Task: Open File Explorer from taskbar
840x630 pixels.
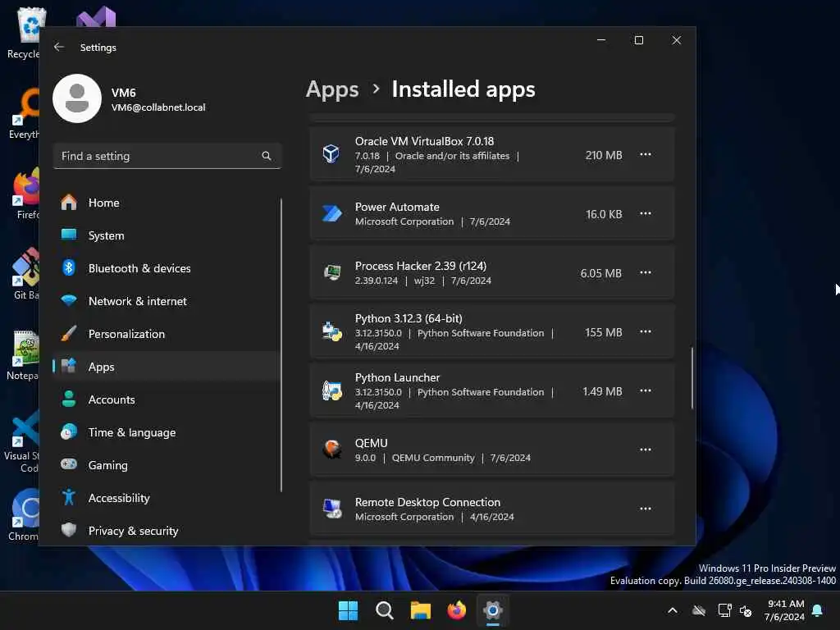Action: pyautogui.click(x=421, y=610)
